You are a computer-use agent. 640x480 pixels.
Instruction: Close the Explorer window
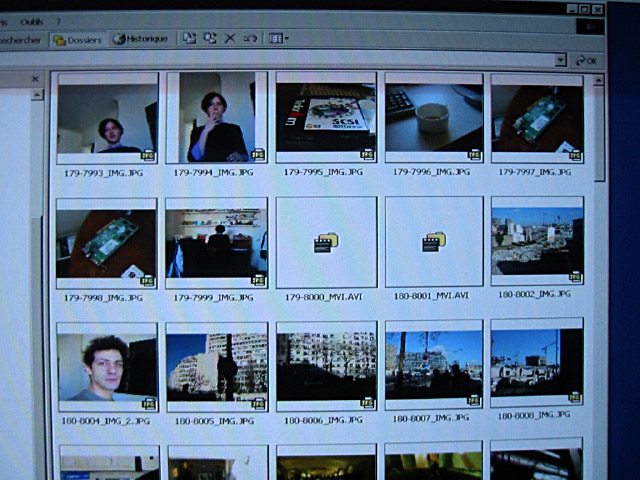point(598,9)
